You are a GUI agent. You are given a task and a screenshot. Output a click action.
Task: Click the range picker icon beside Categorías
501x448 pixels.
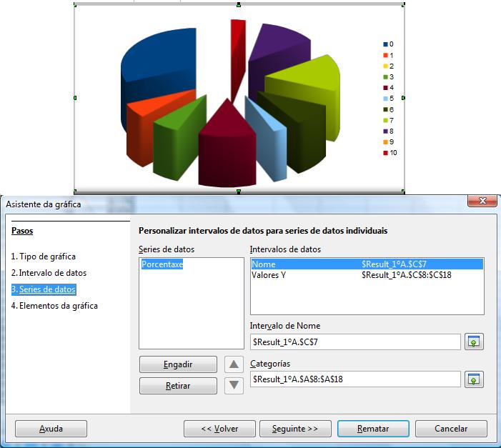coord(473,379)
